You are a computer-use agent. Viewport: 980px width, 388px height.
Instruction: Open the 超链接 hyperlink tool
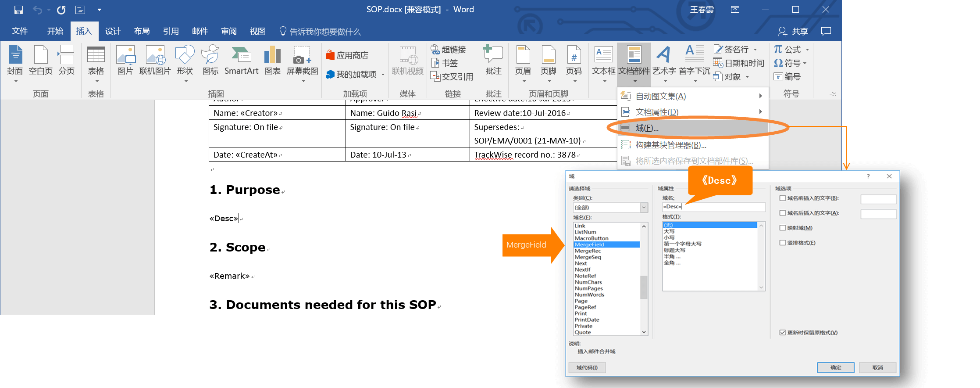[x=448, y=50]
